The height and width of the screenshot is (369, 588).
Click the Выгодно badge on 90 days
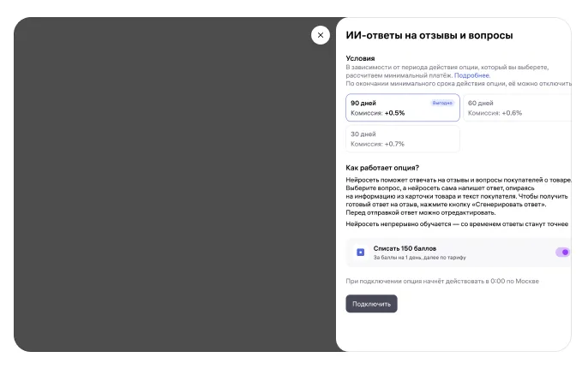tap(442, 103)
